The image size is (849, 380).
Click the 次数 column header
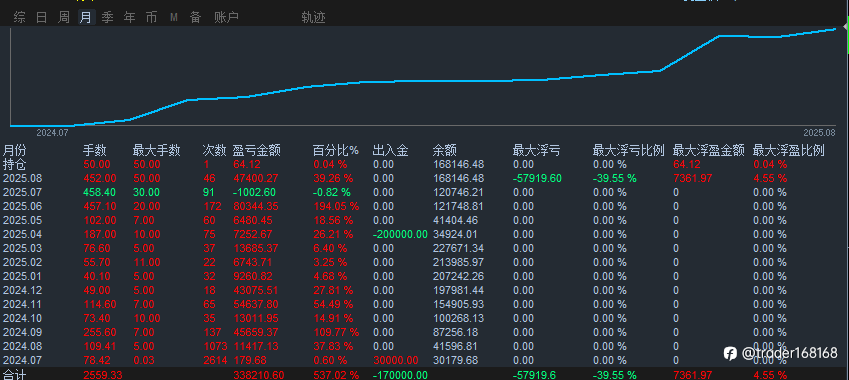pos(214,150)
